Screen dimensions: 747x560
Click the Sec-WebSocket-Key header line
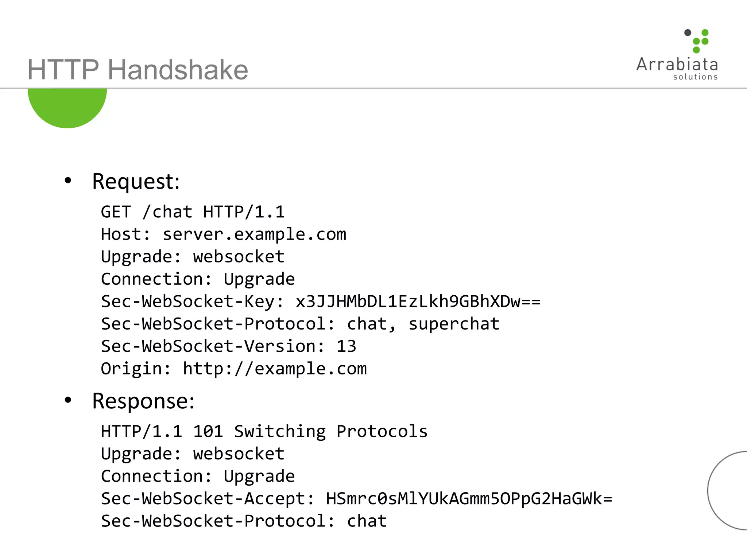coord(320,302)
